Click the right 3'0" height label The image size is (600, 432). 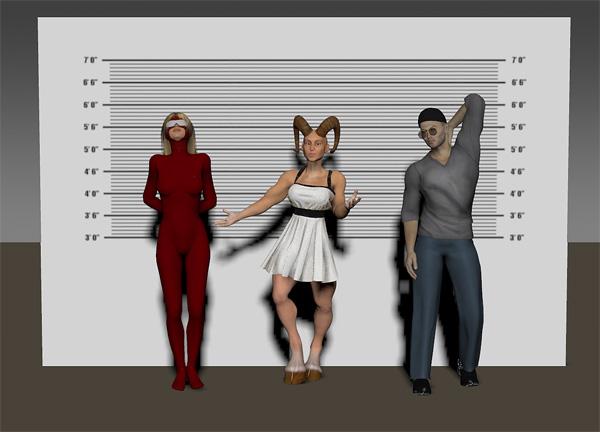point(517,238)
